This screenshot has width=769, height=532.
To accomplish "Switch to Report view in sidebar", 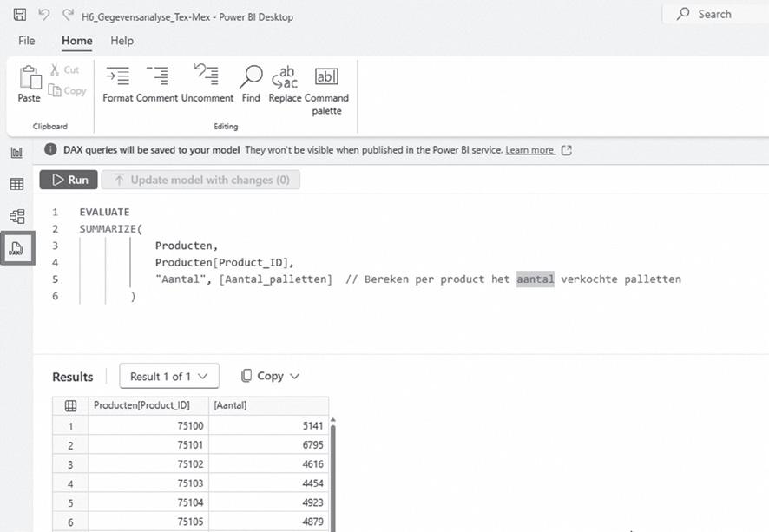I will (x=16, y=153).
